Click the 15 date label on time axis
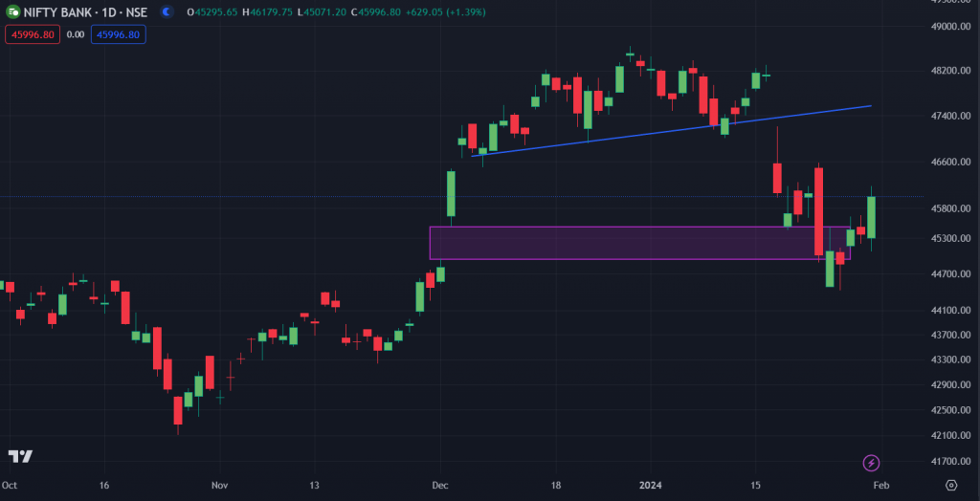Screen dimensions: 980x501 point(754,485)
